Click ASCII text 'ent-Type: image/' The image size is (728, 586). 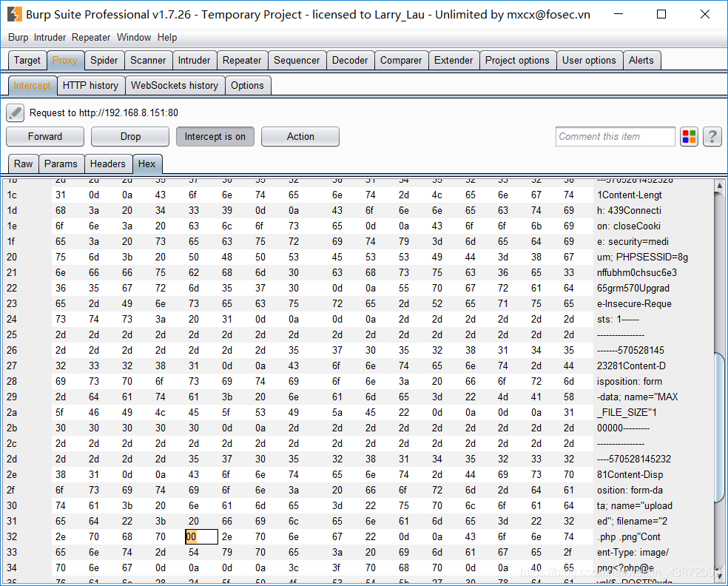click(x=633, y=553)
